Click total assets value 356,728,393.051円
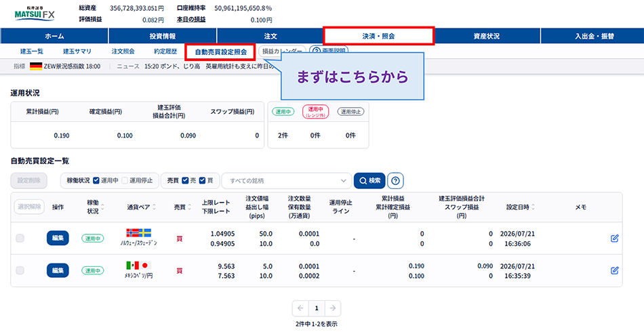The width and height of the screenshot is (644, 332). tap(137, 8)
